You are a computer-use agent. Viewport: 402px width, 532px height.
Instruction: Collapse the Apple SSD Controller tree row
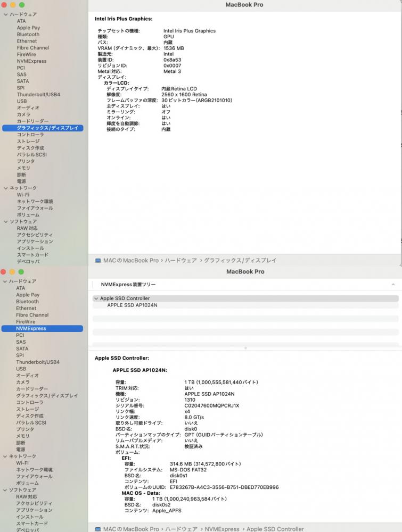[96, 298]
